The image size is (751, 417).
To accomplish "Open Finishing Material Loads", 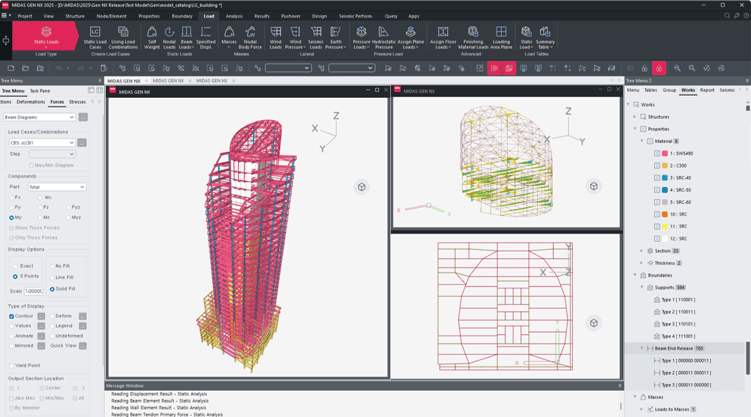I will [473, 37].
